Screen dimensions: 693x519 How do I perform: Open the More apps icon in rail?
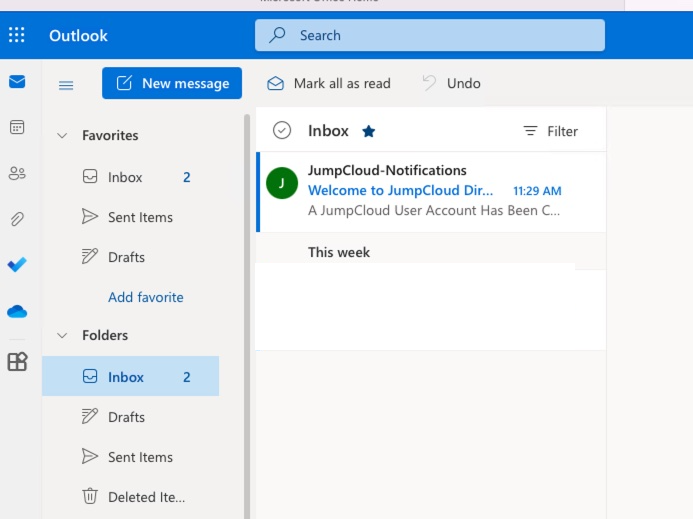click(x=17, y=362)
